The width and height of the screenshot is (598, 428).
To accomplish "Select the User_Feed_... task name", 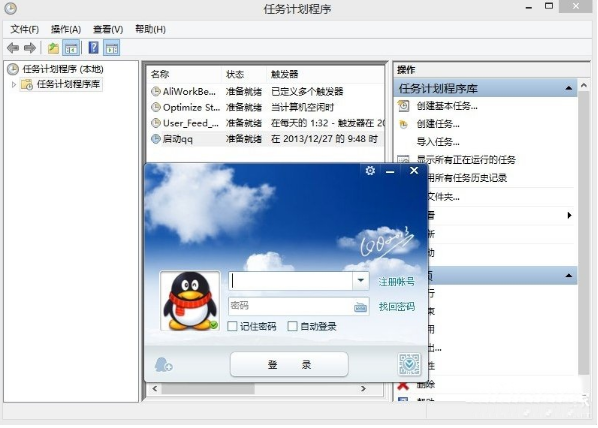I will click(x=191, y=123).
